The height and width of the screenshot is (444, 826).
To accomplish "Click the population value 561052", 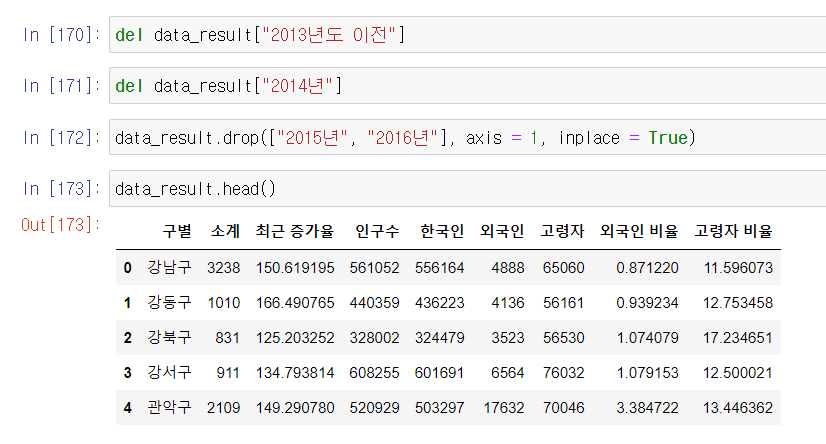I will pos(375,268).
